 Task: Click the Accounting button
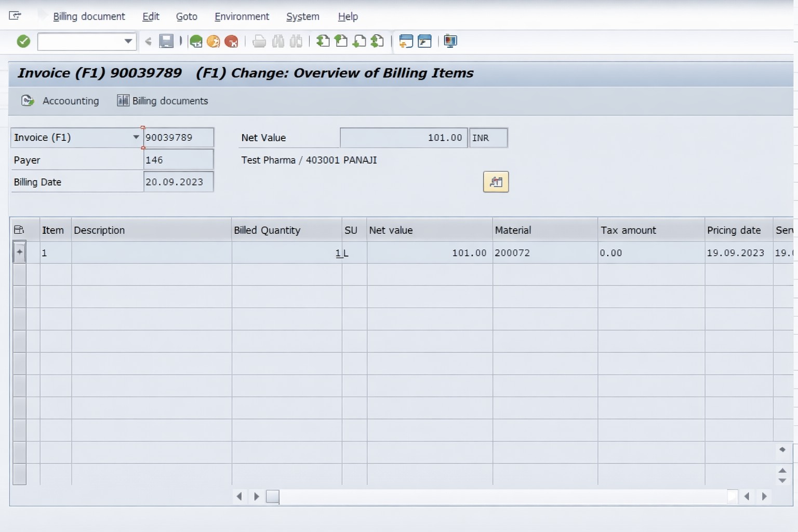(60, 101)
